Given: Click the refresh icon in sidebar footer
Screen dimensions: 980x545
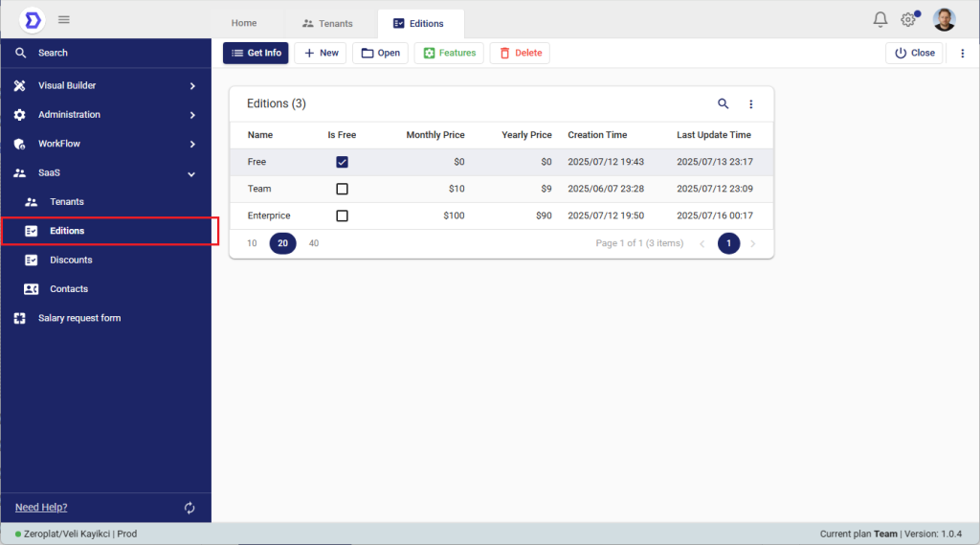Looking at the screenshot, I should tap(189, 508).
